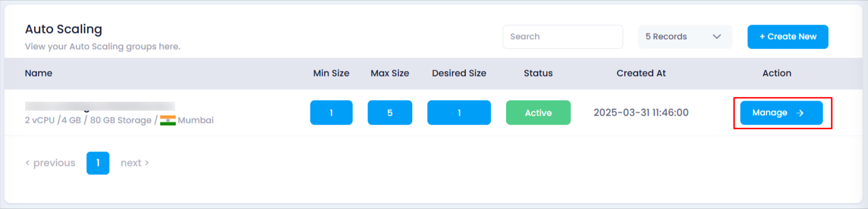
Task: Go to the next page link
Action: click(134, 163)
